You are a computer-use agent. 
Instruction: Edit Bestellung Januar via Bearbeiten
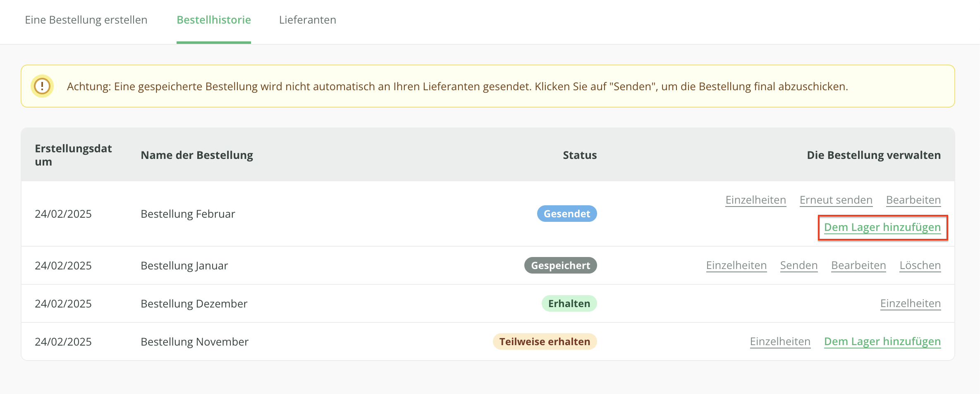(x=858, y=265)
